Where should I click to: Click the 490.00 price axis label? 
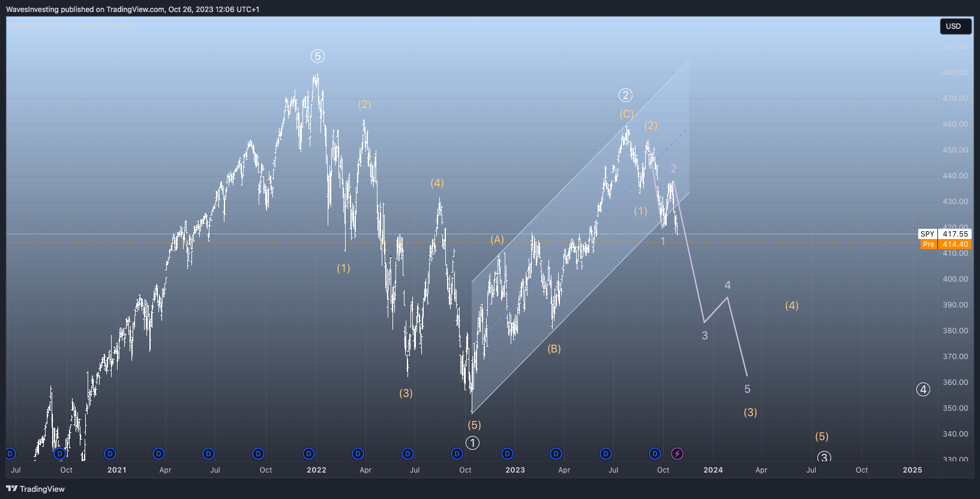(x=955, y=46)
